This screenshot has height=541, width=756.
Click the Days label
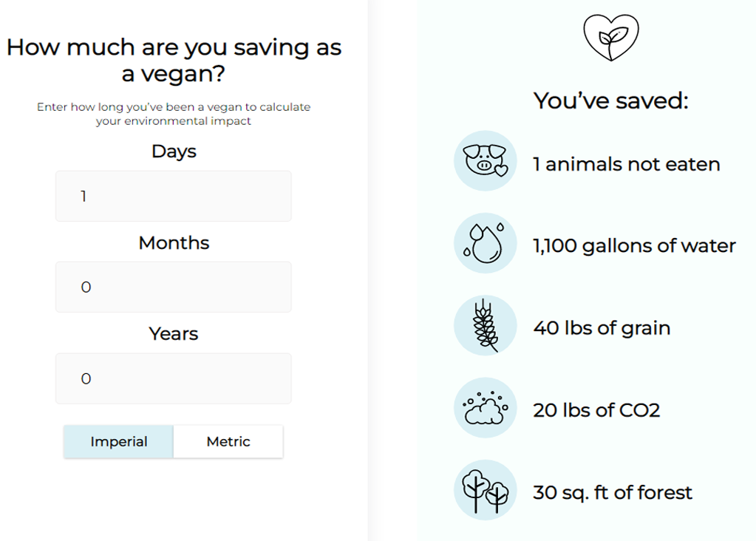coord(174,152)
